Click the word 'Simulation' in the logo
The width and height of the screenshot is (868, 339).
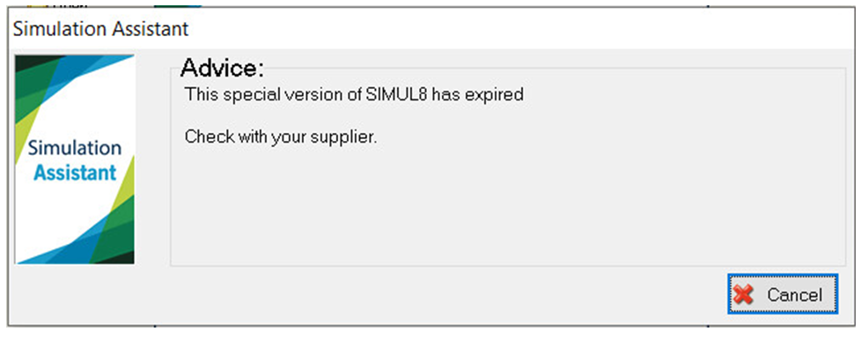click(x=75, y=148)
